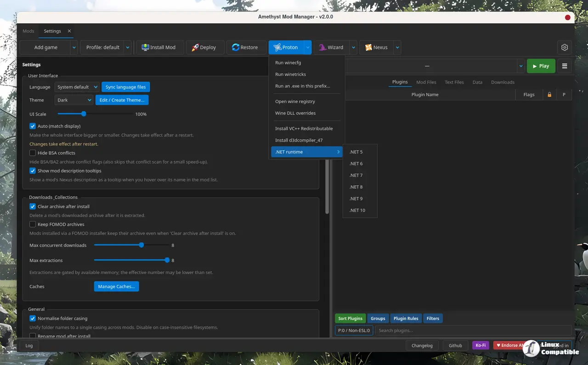Expand the Nexus dropdown arrow
This screenshot has width=588, height=365.
pos(397,47)
